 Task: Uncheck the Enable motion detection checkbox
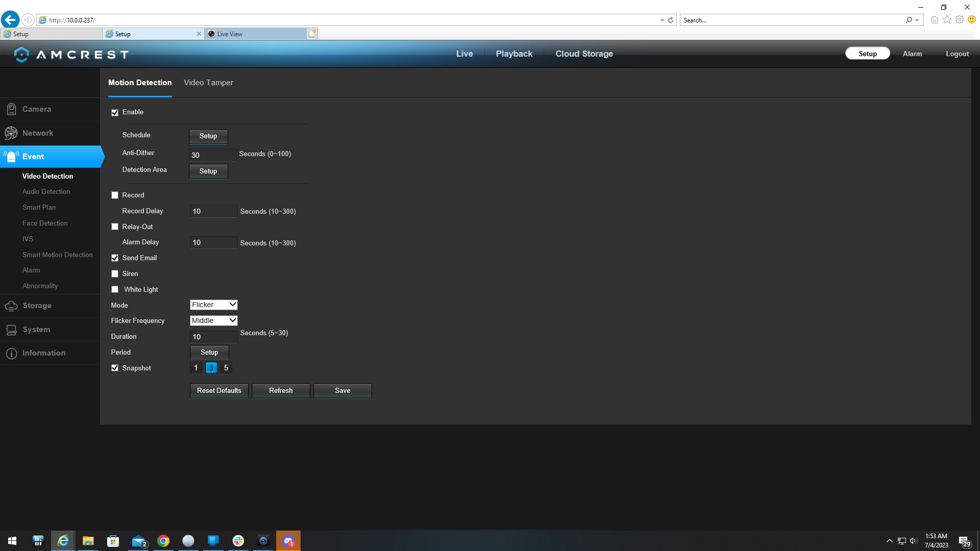click(115, 112)
